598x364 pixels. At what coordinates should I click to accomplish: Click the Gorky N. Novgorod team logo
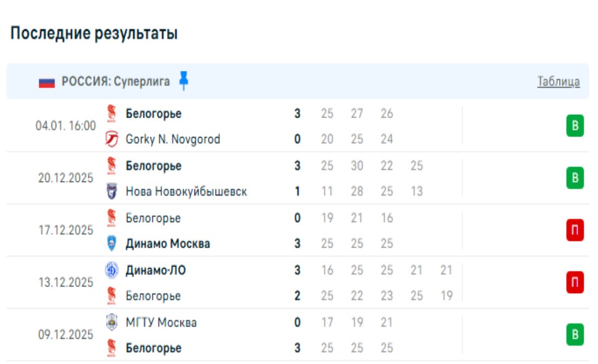tap(112, 140)
